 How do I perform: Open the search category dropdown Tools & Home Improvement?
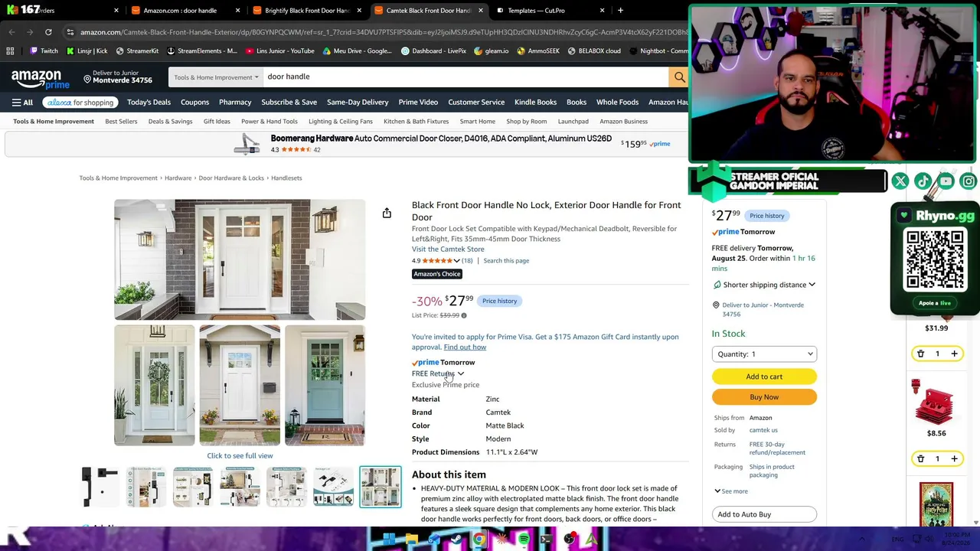point(215,77)
